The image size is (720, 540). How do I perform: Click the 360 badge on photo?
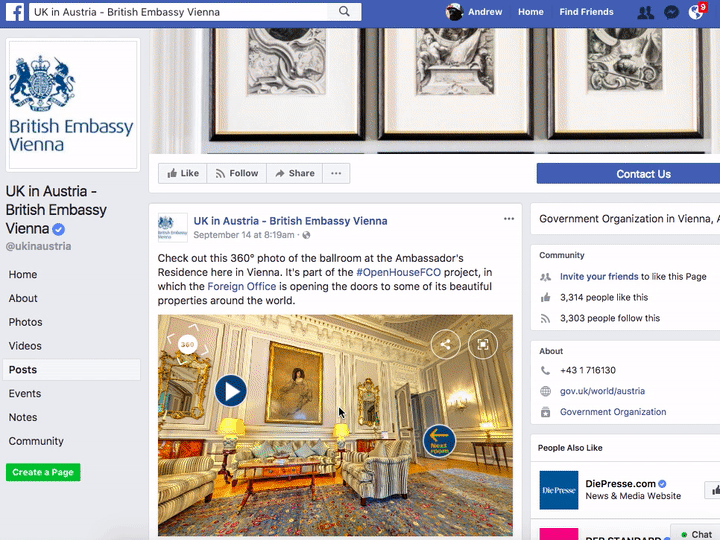click(x=187, y=344)
